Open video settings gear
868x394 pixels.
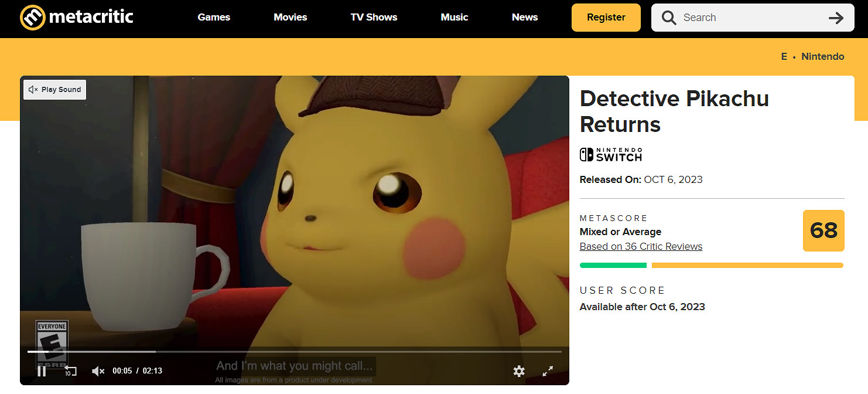point(519,371)
